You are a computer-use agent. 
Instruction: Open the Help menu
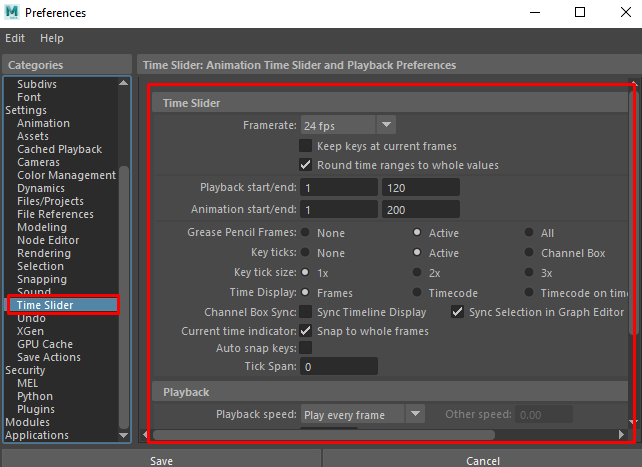[52, 38]
